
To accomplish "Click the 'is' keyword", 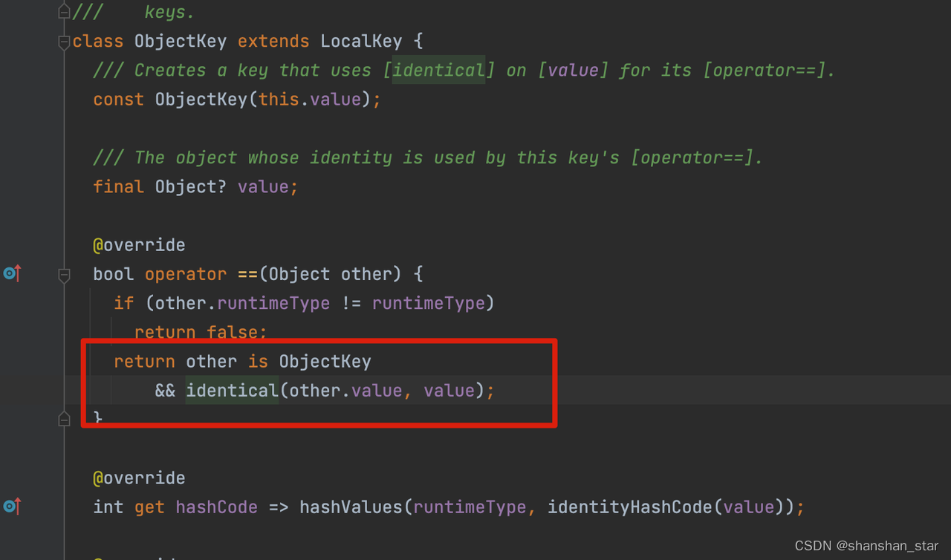I will [x=258, y=362].
